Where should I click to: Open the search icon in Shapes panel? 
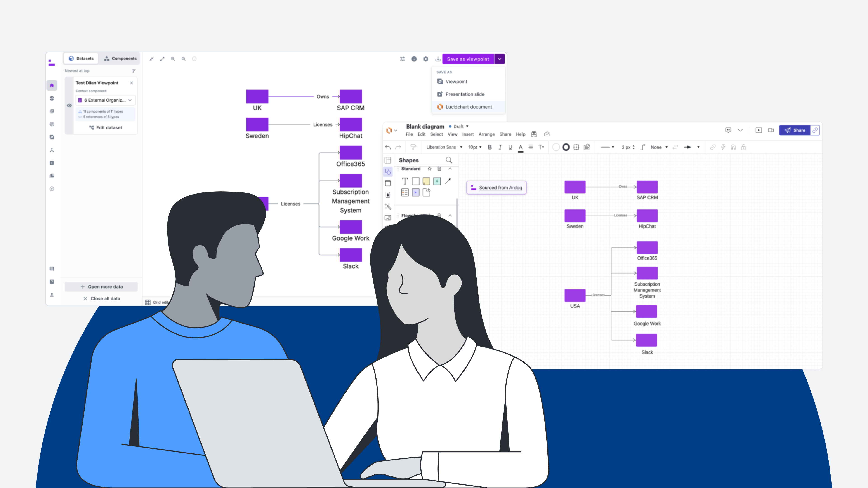tap(448, 160)
